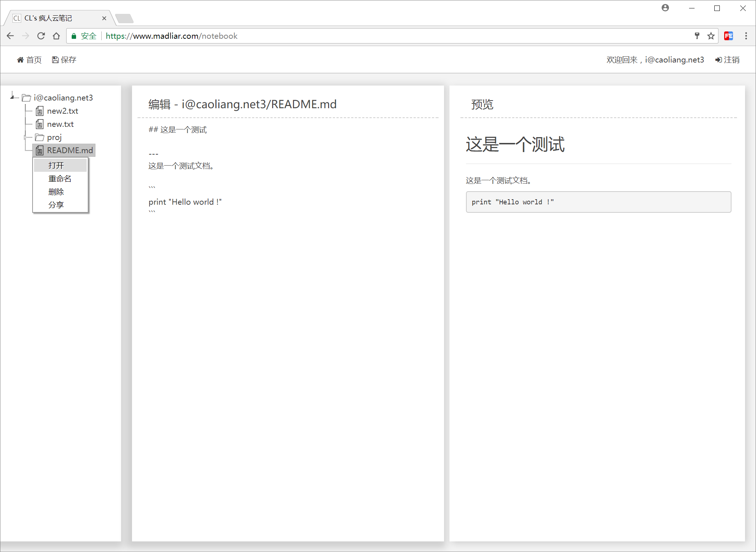Choose 分享 from the context menu
The width and height of the screenshot is (756, 552).
60,205
